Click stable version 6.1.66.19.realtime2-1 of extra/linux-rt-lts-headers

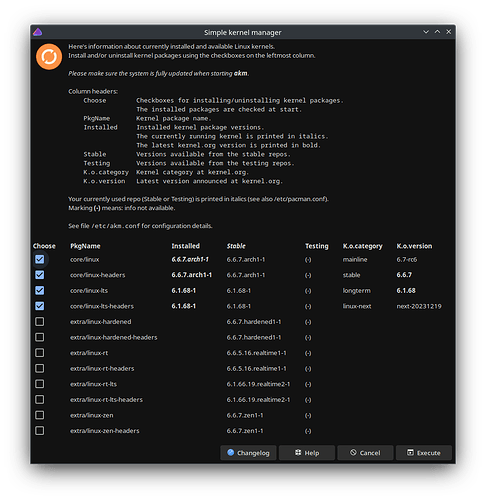coord(258,399)
